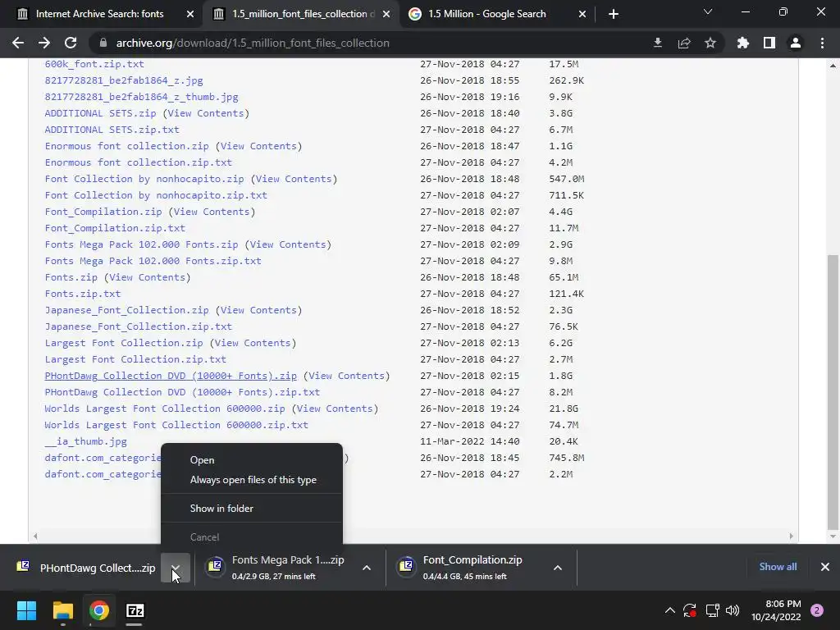Click the scroll-up arrow of page scrollbar

click(x=833, y=66)
